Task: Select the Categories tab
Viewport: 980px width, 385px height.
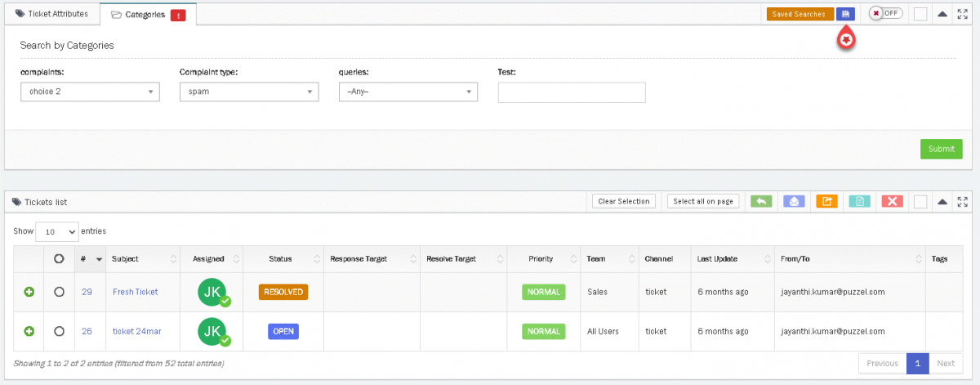Action: click(147, 14)
